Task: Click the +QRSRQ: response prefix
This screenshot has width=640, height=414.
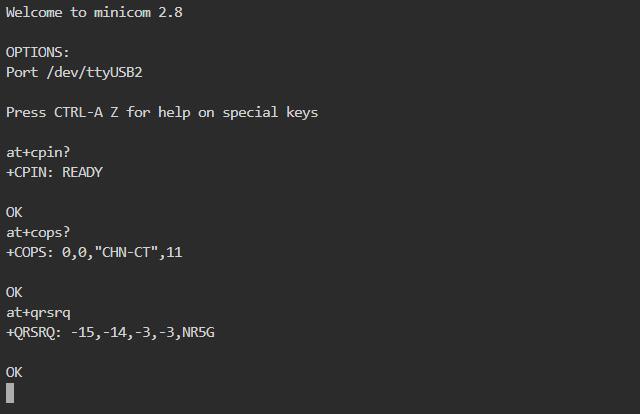Action: pyautogui.click(x=34, y=332)
